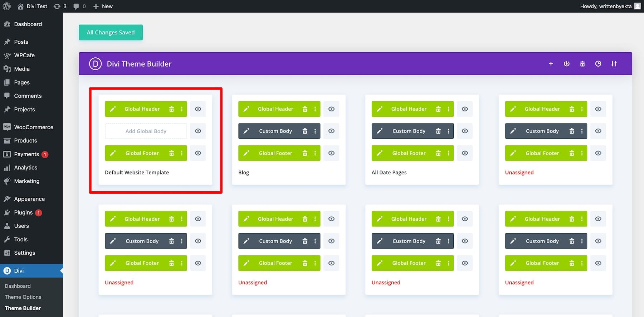Click the Theme Builder trash icon in purple bar

click(x=582, y=64)
